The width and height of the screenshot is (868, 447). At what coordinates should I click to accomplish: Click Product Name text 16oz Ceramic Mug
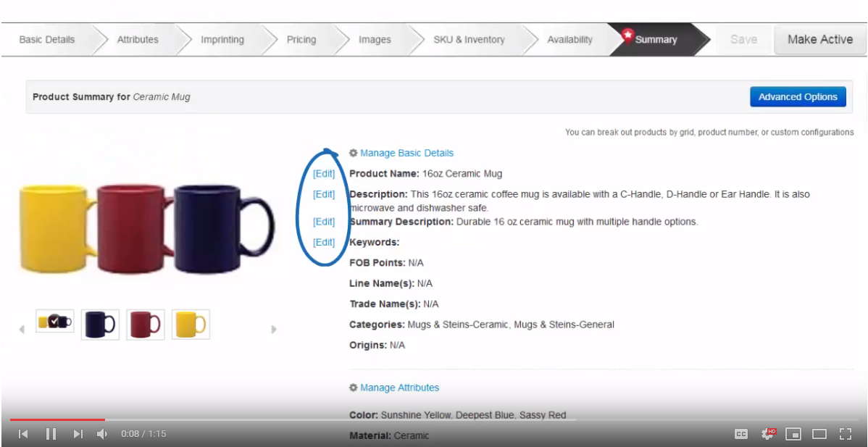click(x=462, y=174)
